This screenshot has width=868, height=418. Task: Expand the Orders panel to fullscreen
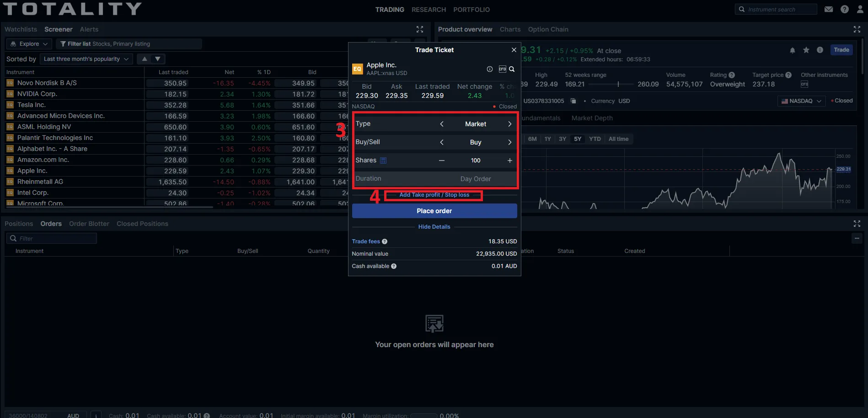pyautogui.click(x=857, y=224)
